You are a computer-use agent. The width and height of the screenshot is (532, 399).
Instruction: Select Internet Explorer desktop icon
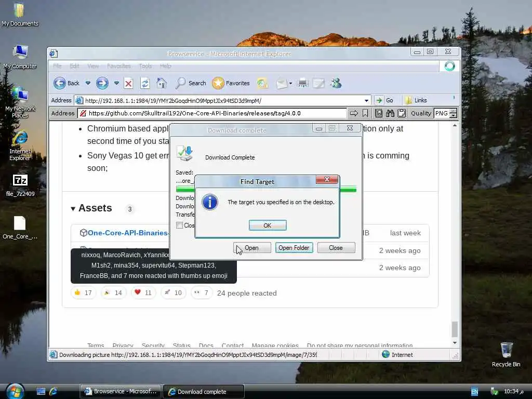pyautogui.click(x=20, y=145)
